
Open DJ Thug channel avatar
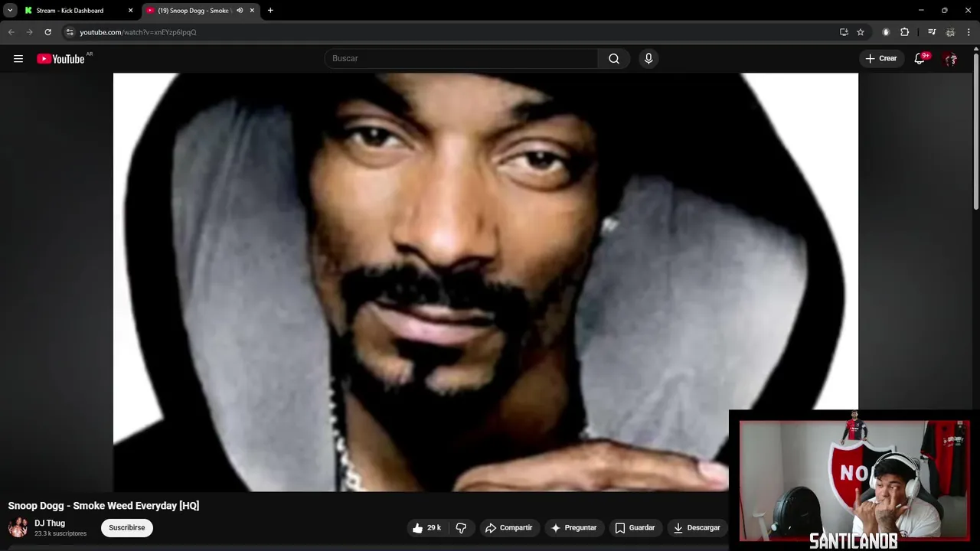18,527
